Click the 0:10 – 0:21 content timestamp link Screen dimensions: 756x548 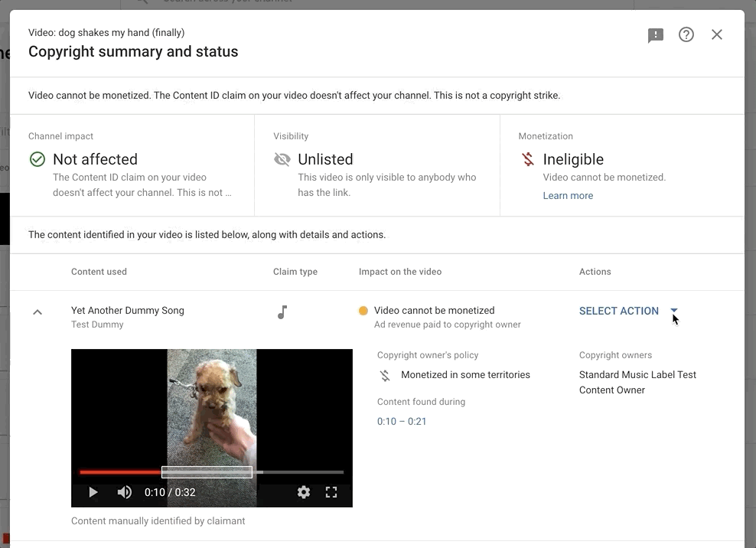point(401,421)
